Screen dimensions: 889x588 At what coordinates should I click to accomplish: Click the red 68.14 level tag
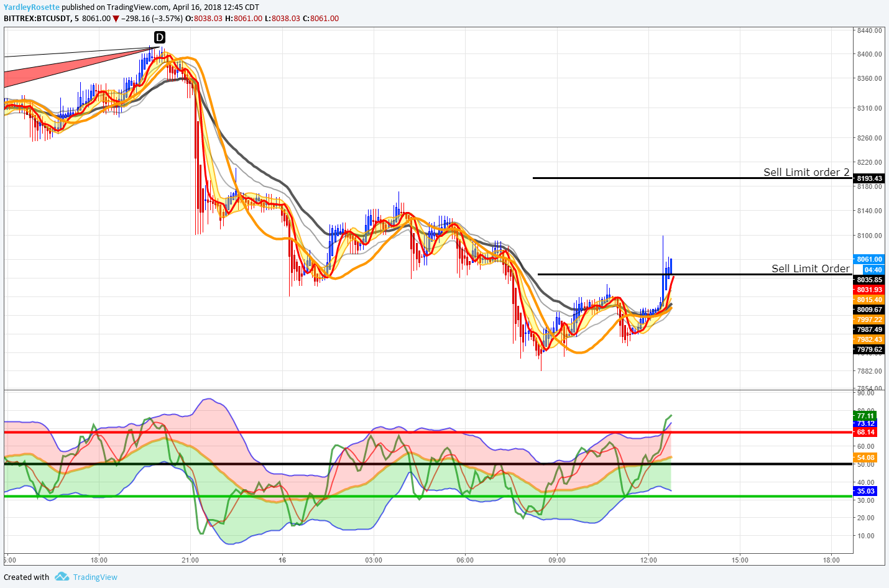[865, 432]
